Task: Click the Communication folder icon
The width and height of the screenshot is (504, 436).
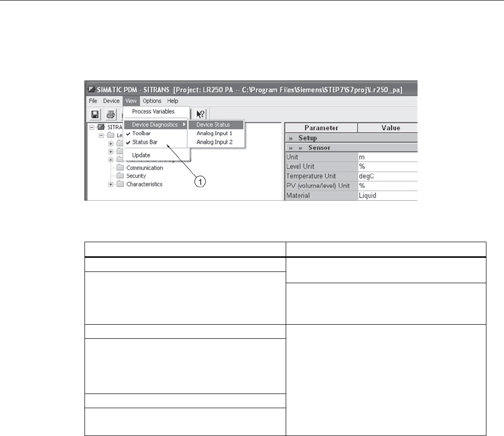Action: click(120, 167)
